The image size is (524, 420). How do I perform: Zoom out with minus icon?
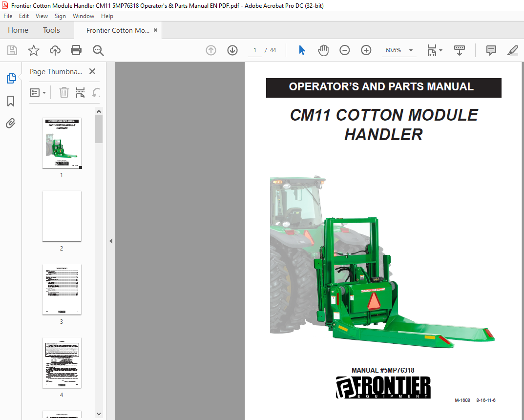point(345,50)
